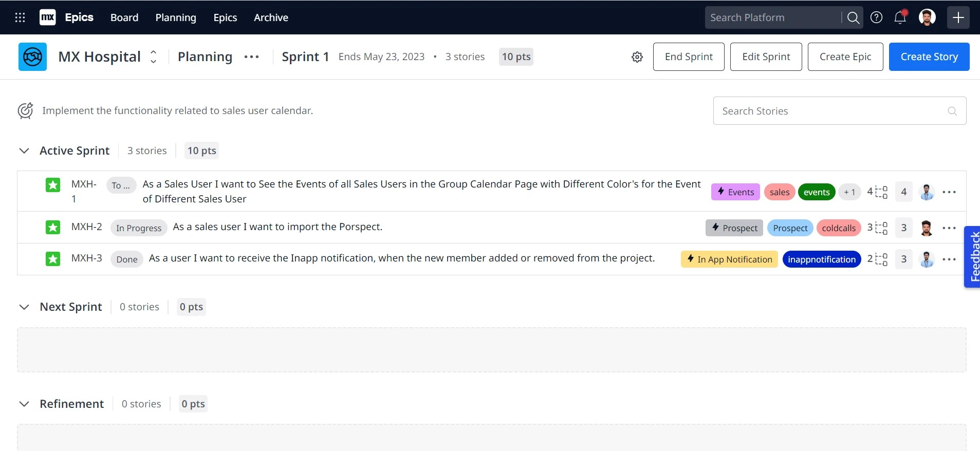
Task: Open the help question mark icon
Action: tap(876, 17)
